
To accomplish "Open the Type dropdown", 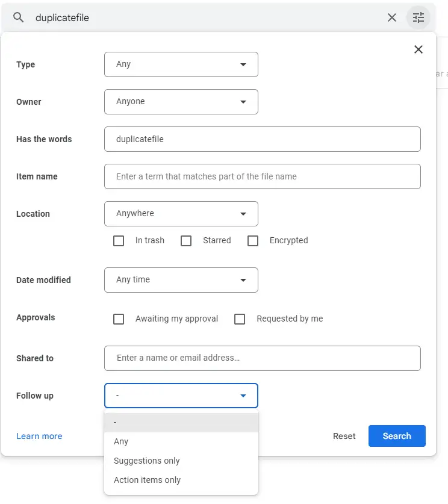I will click(181, 64).
